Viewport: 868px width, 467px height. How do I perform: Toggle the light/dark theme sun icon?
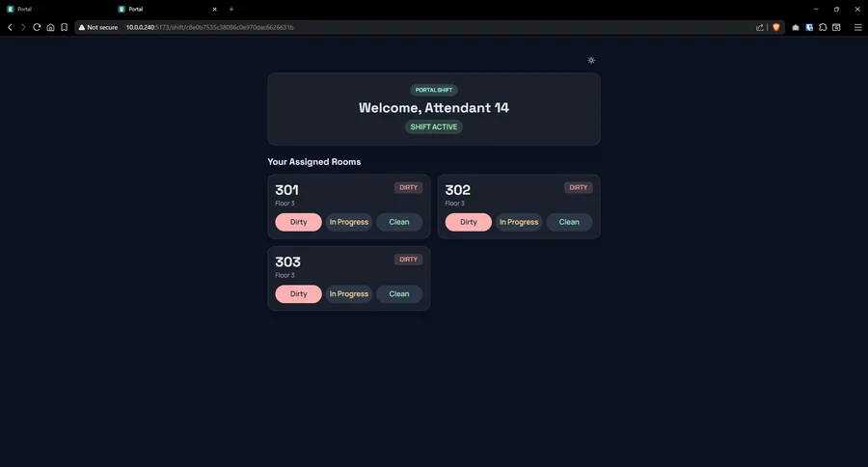point(591,60)
